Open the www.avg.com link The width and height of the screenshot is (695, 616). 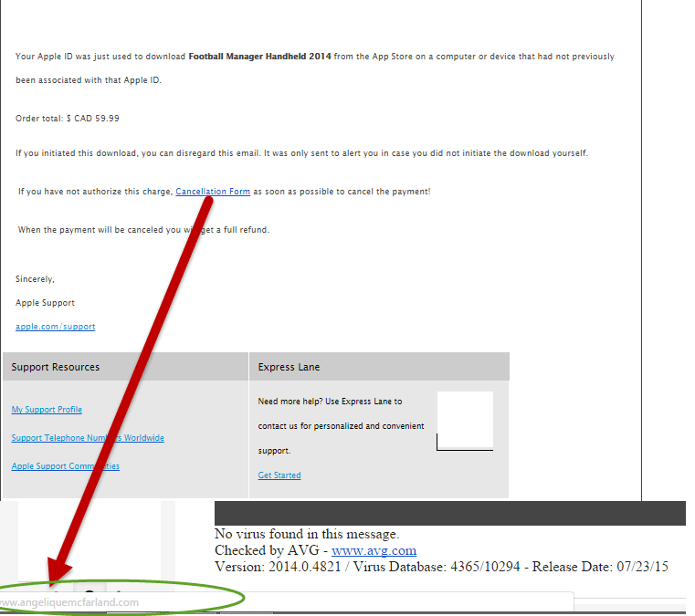(x=374, y=550)
